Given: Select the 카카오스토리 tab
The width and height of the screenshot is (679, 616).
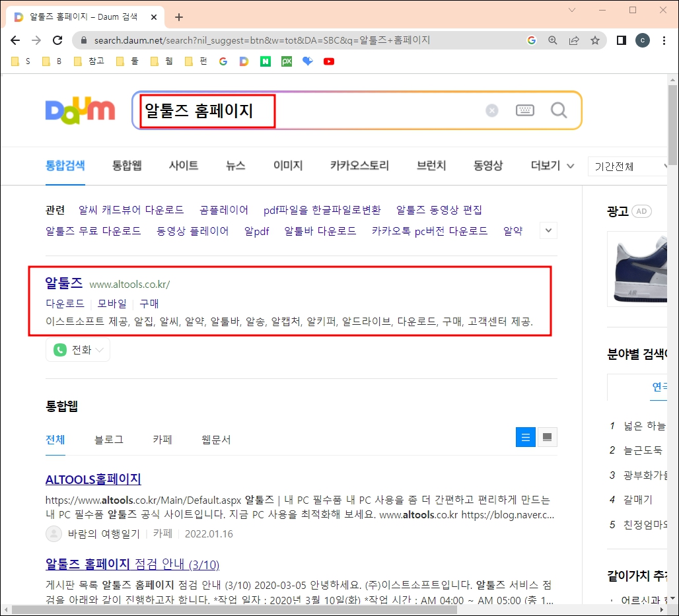Looking at the screenshot, I should pyautogui.click(x=359, y=166).
